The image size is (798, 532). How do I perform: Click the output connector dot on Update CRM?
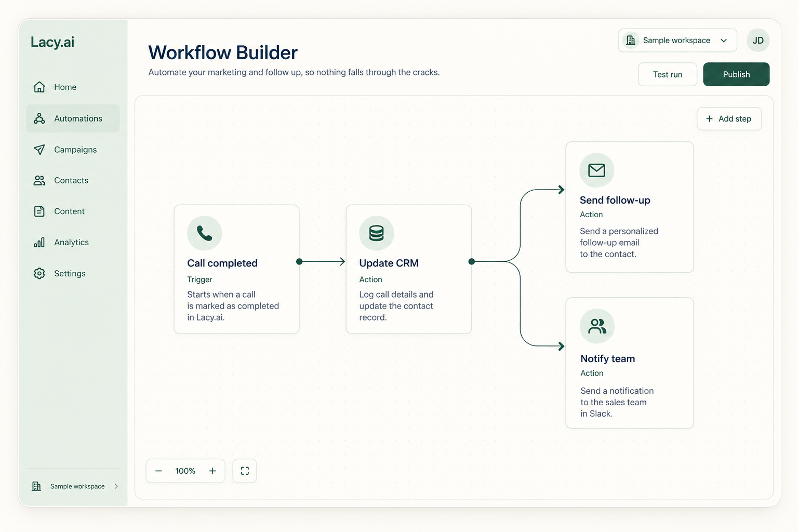point(472,262)
